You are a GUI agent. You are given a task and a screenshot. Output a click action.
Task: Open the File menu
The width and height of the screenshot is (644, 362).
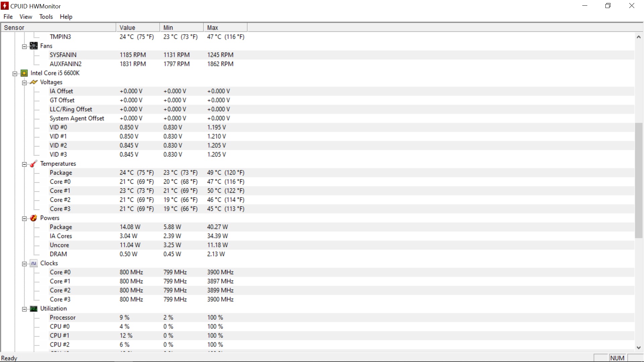[x=8, y=17]
